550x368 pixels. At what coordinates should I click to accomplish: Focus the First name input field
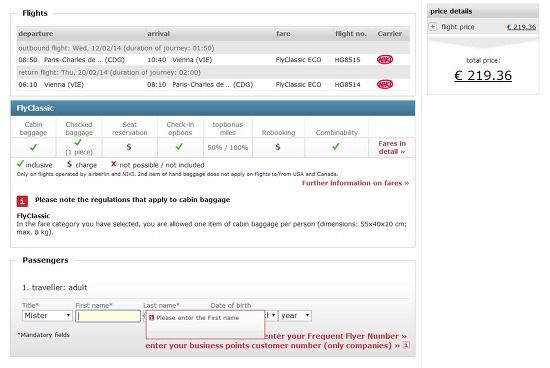click(108, 316)
